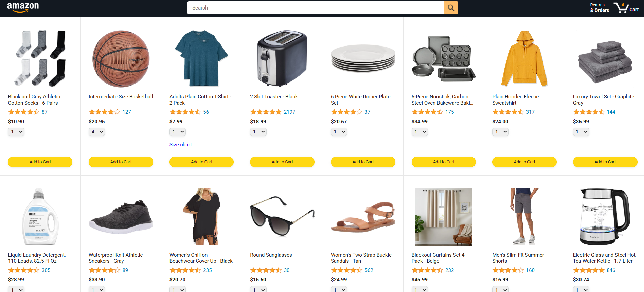Expand quantity selector for 2 Slot Toaster
The height and width of the screenshot is (292, 644).
coord(258,132)
